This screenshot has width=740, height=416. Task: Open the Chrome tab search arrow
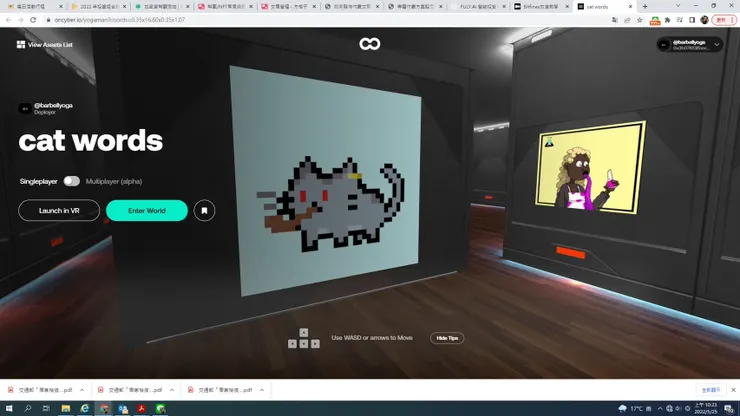678,6
